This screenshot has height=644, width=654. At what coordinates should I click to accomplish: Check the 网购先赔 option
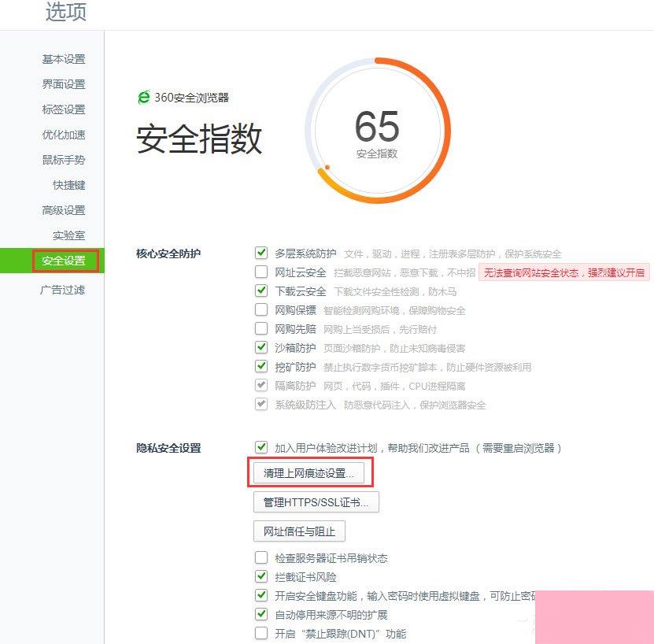(x=261, y=328)
